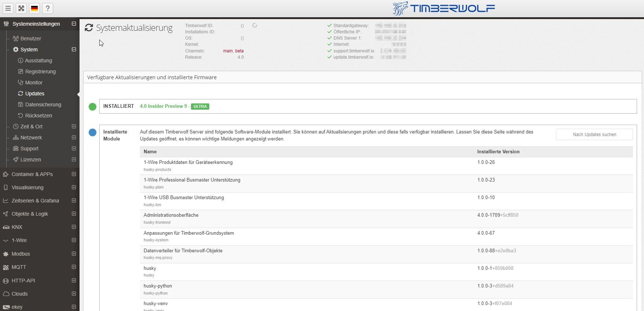Click the update.timberwolf.io status entry

click(353, 57)
